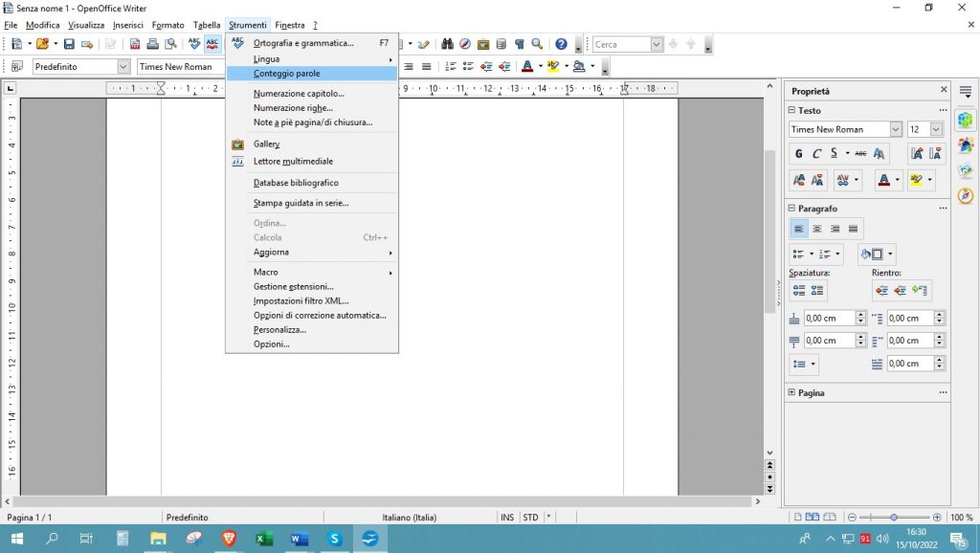Open the Find and Replace binoculars icon
The image size is (980, 553).
(447, 44)
